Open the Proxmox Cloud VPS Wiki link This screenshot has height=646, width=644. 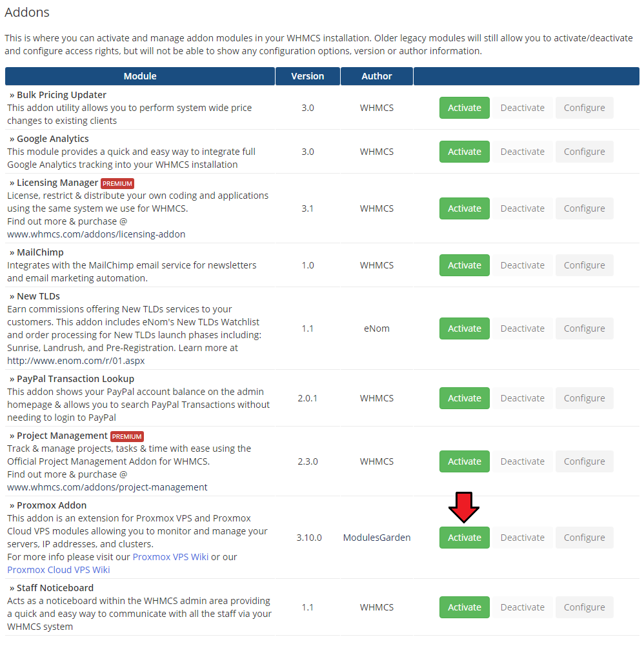click(59, 570)
